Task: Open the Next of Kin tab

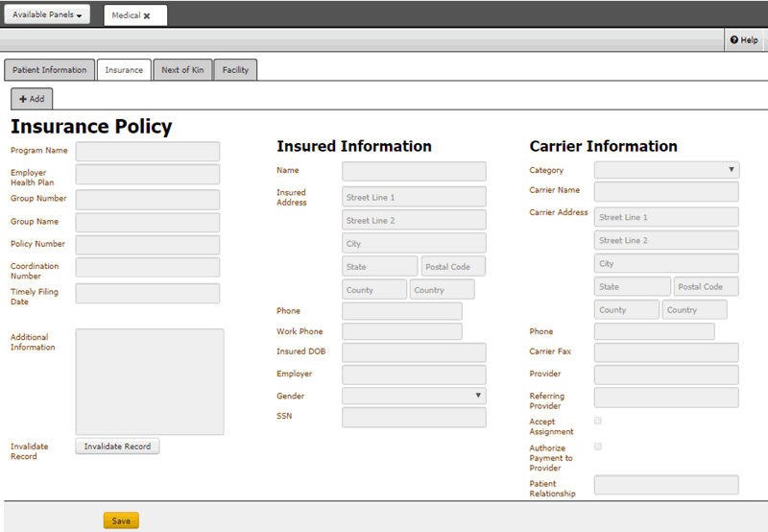Action: (x=181, y=70)
